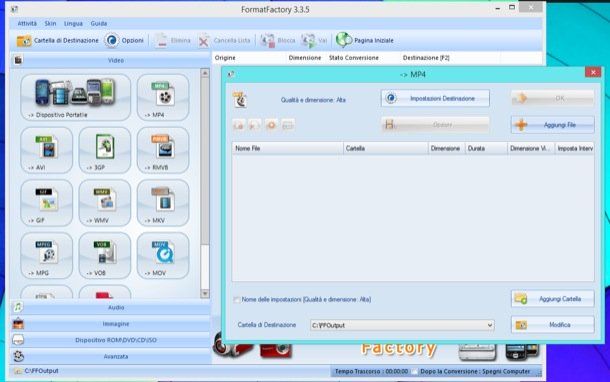The height and width of the screenshot is (382, 610).
Task: Click scroll up arrow in format list
Action: click(x=205, y=73)
